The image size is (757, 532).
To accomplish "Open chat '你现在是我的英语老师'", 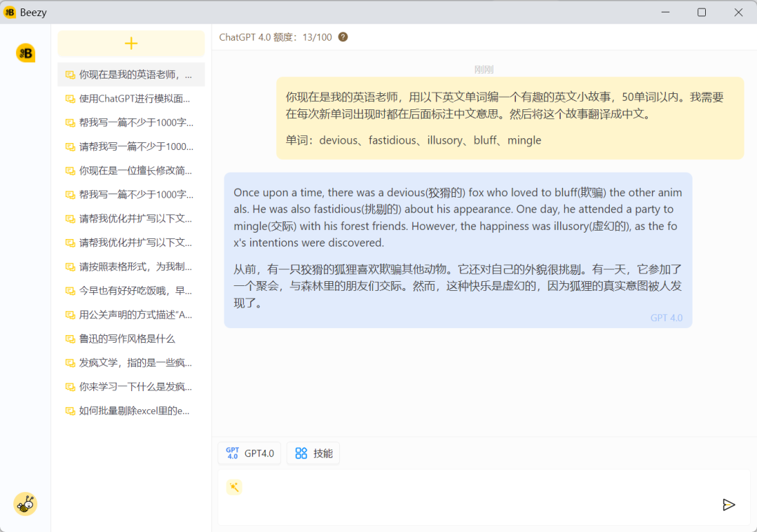I will coord(131,74).
